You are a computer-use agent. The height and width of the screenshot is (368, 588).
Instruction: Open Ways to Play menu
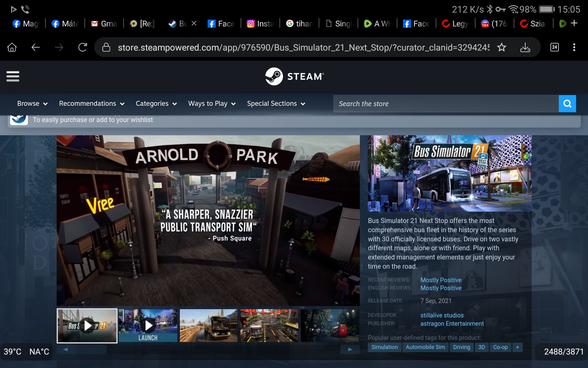[212, 104]
